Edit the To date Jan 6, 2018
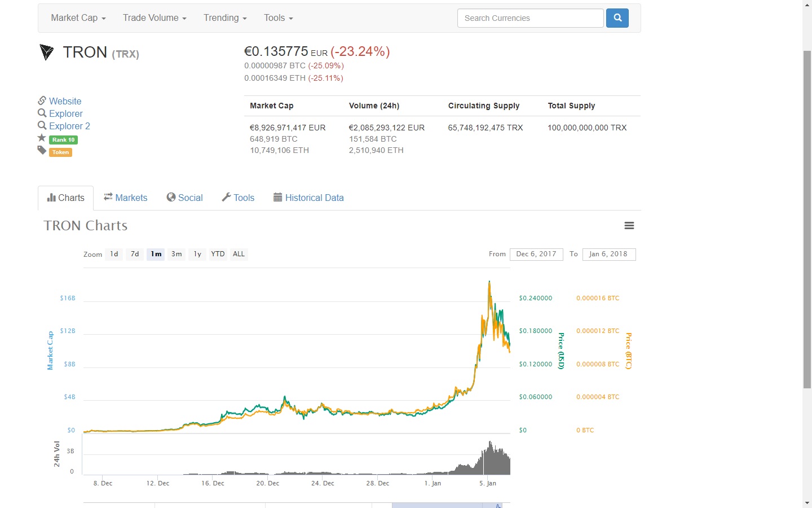812x508 pixels. [x=609, y=254]
